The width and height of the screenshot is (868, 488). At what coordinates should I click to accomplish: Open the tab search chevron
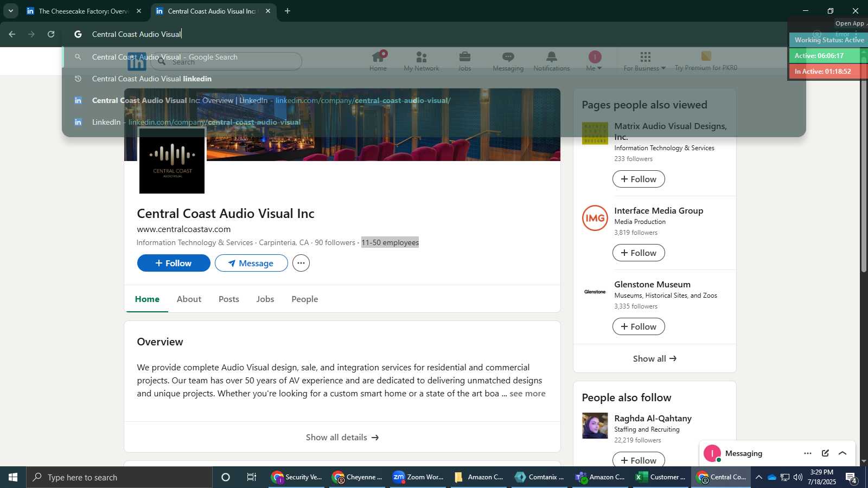click(x=10, y=11)
